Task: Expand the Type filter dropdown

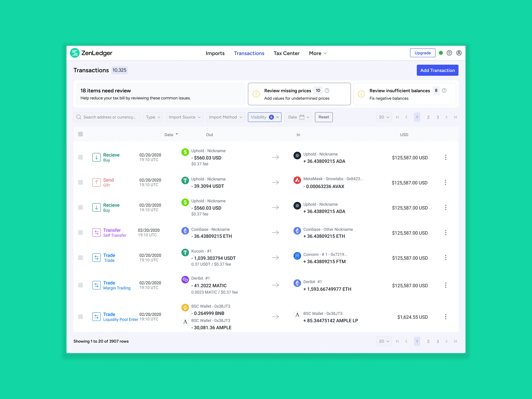Action: click(x=153, y=117)
